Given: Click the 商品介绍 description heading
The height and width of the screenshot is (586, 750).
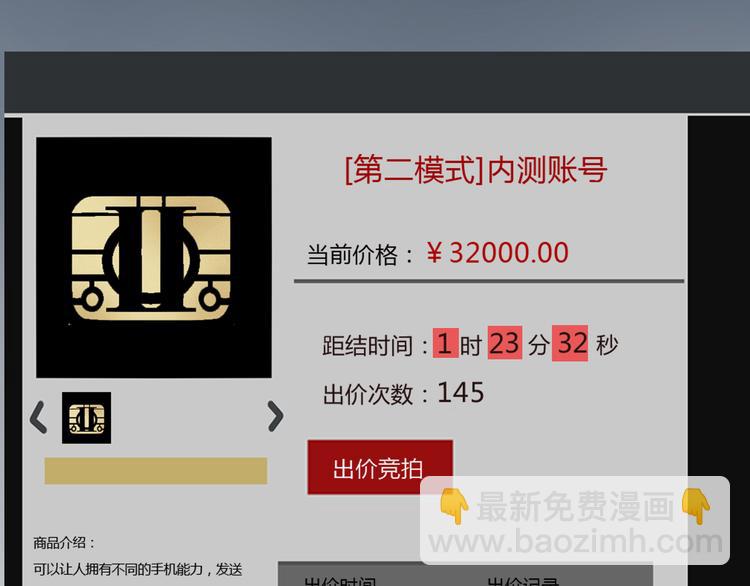Looking at the screenshot, I should [64, 543].
